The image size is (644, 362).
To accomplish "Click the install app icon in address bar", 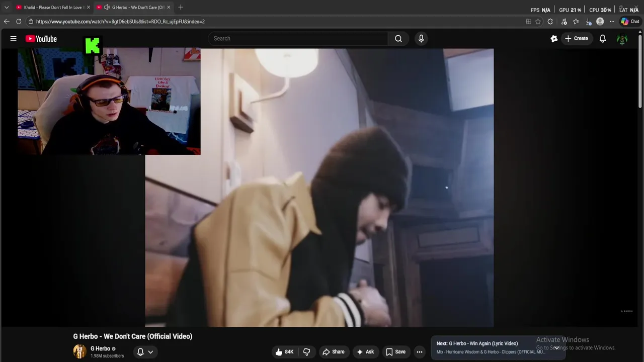I will (x=528, y=22).
